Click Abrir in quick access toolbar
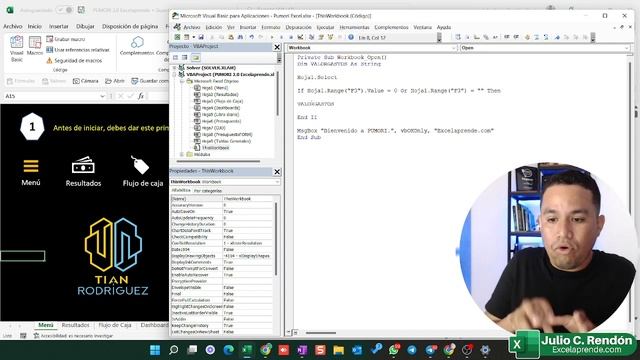The width and height of the screenshot is (640, 360). click(115, 81)
